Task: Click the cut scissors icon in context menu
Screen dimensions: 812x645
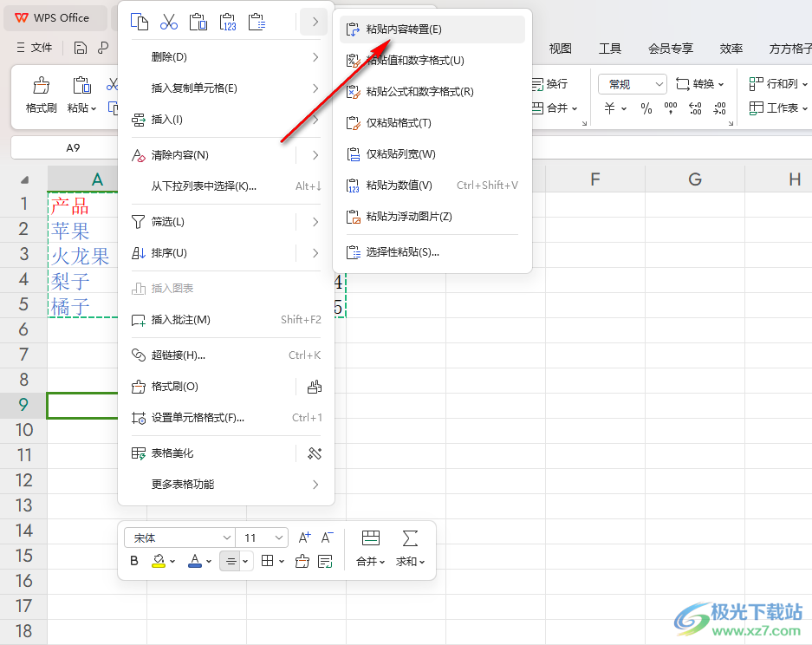Action: [x=169, y=22]
